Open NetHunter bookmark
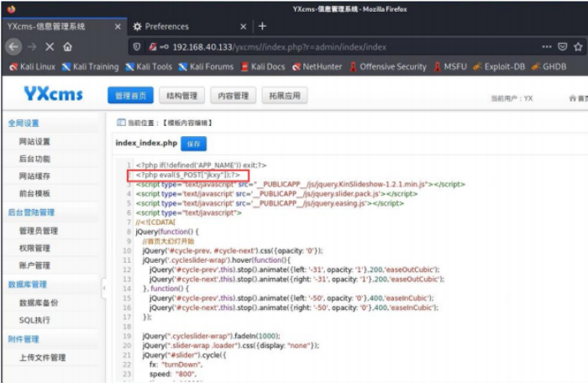 (x=318, y=66)
